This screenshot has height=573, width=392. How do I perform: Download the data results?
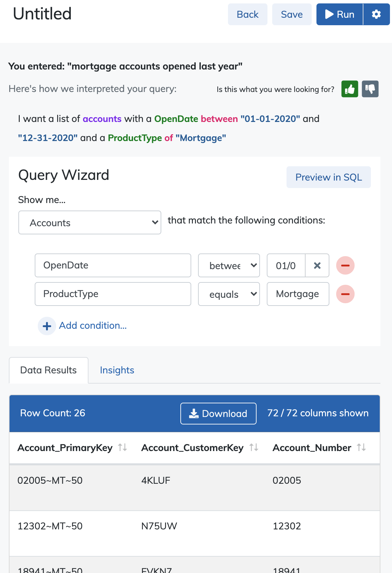[218, 414]
